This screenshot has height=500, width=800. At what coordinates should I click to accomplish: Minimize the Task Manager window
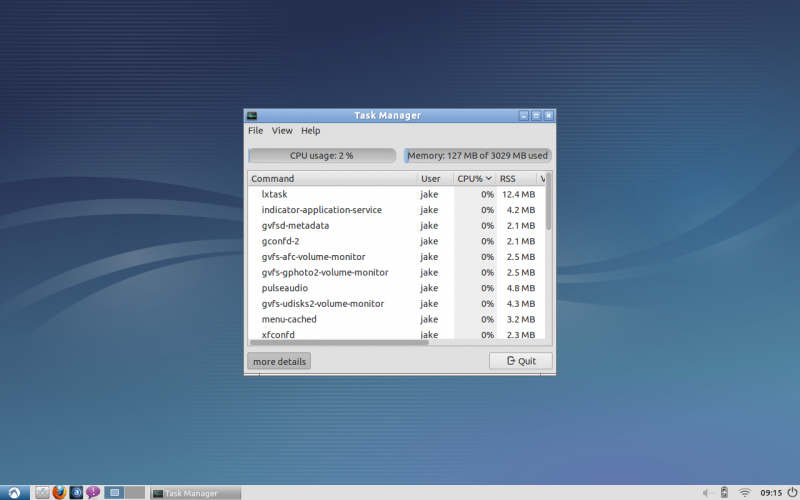[523, 116]
